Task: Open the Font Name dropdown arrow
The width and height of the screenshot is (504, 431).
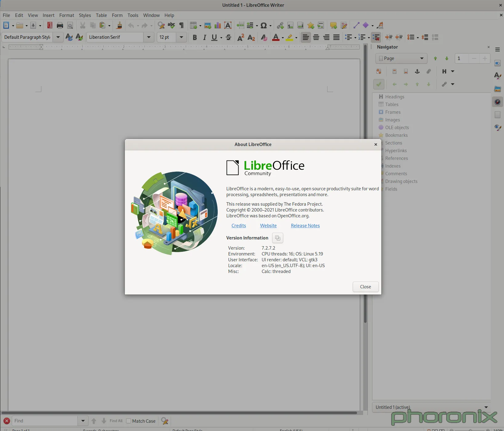Action: point(149,37)
